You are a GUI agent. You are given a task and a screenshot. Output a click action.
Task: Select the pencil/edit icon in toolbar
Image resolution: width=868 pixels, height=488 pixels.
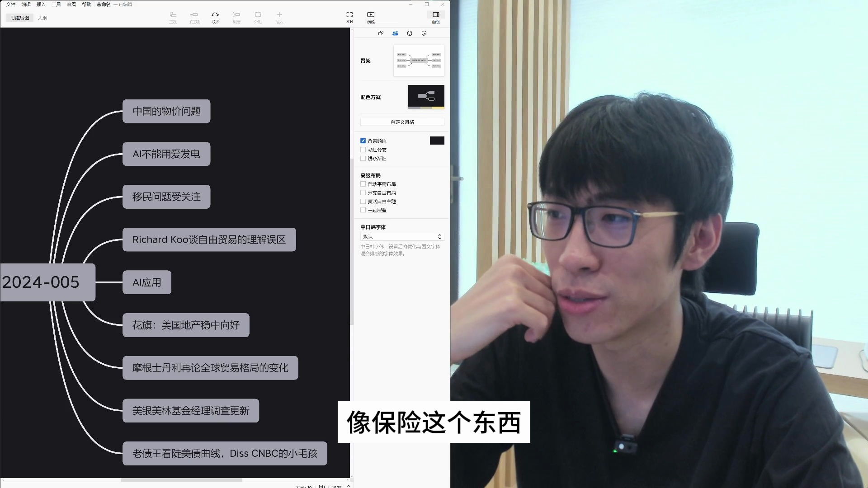[x=395, y=33]
